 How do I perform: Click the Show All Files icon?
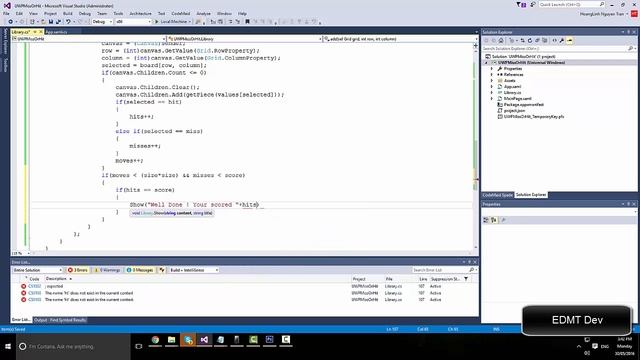click(544, 40)
